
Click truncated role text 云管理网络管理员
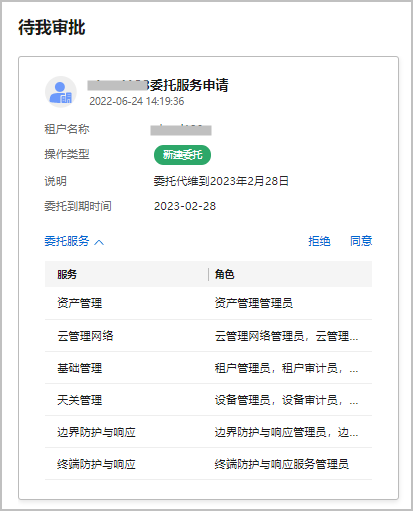[286, 336]
